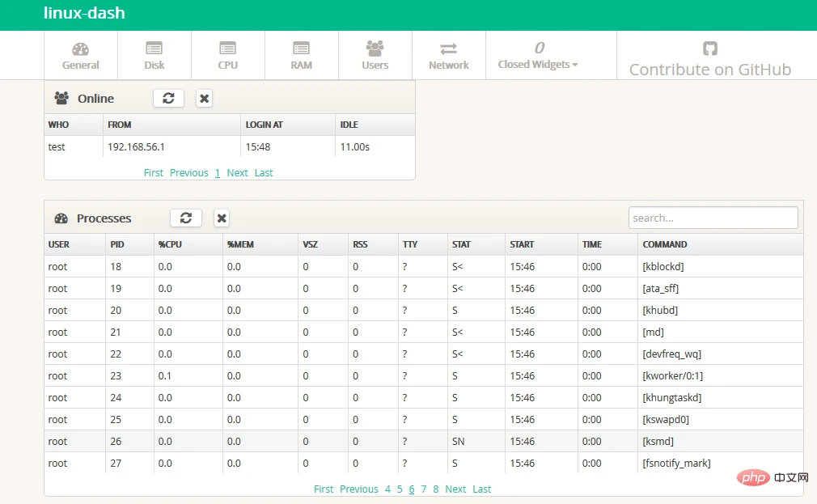Select page 1 in Online pagination

tap(218, 172)
